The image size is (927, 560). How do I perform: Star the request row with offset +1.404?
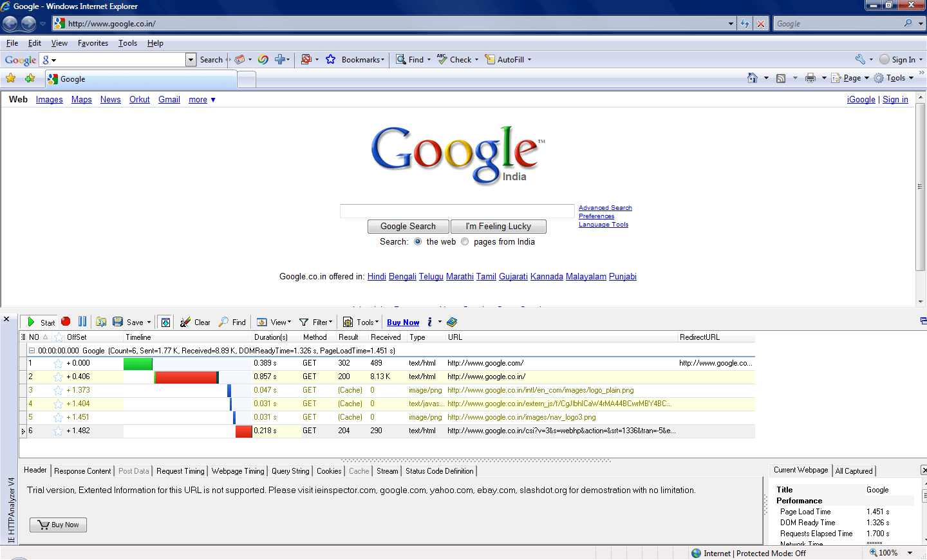[x=59, y=404]
